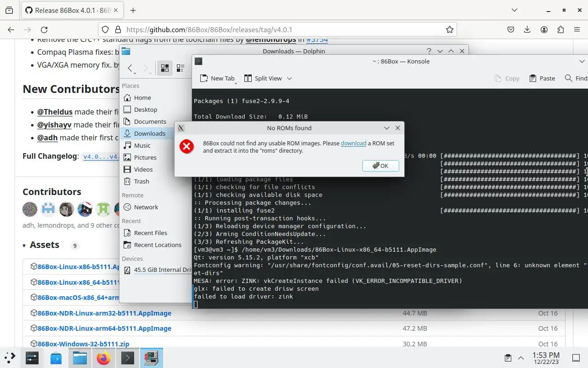Screen dimensions: 588x368
Task: Click the Konsole title bar terminal icon
Action: pyautogui.click(x=198, y=61)
